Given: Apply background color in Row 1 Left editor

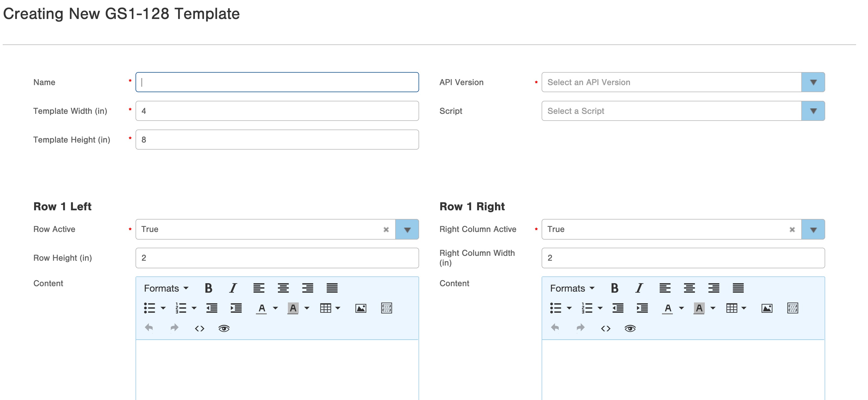Looking at the screenshot, I should click(293, 308).
